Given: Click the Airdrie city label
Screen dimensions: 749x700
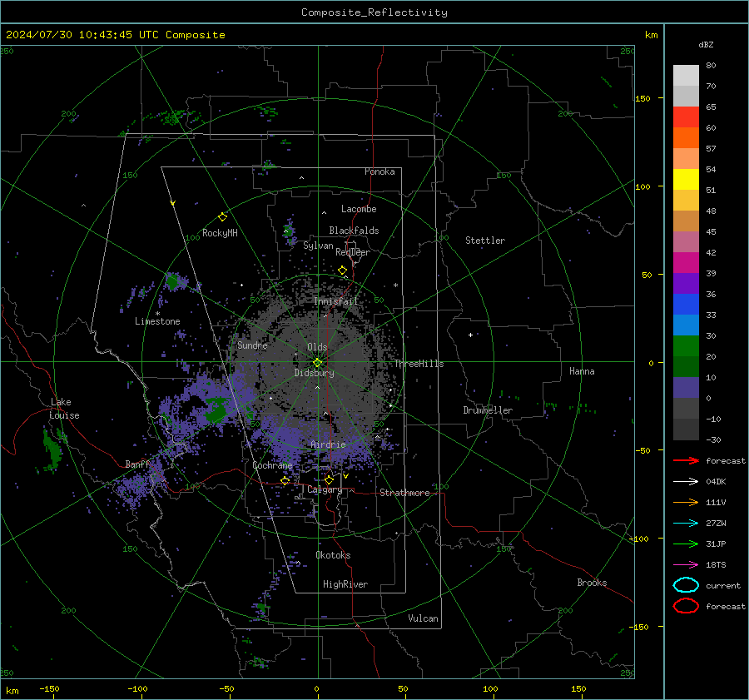Looking at the screenshot, I should (x=328, y=444).
